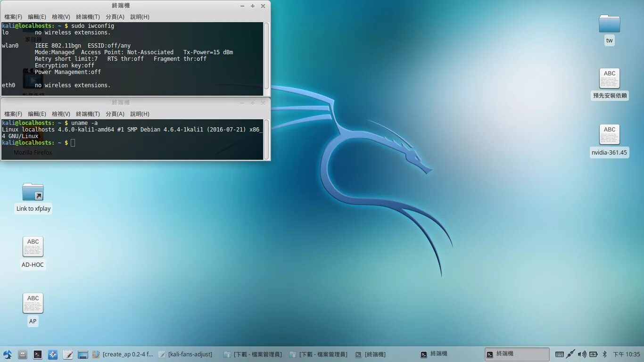This screenshot has height=362, width=644.
Task: Open 編輯(E) menu in the uname terminal
Action: pos(37,114)
